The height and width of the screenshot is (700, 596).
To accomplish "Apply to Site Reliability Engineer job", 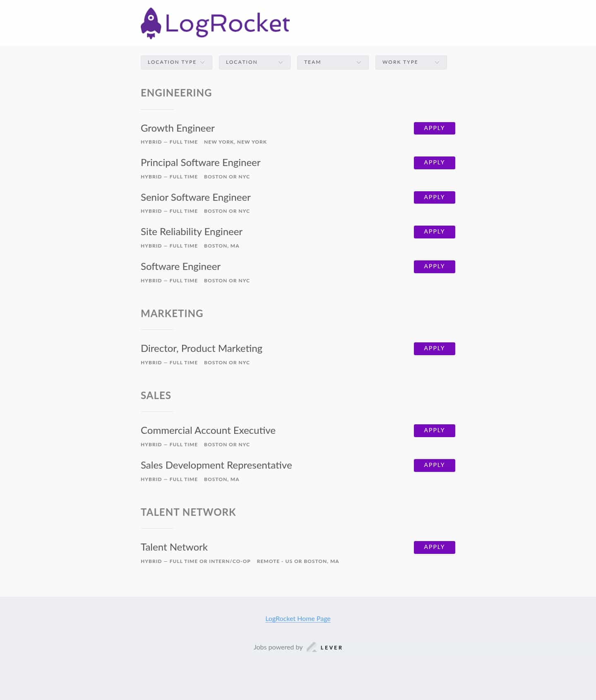I will 434,232.
